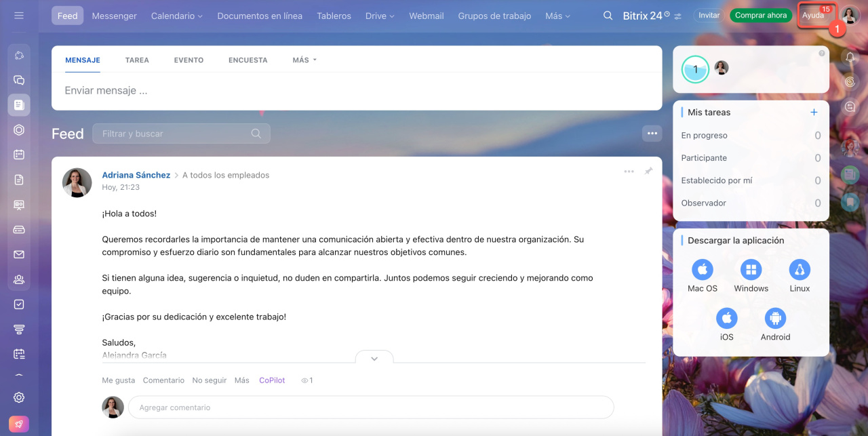Click the Filtrar y buscar search field

[x=175, y=134]
